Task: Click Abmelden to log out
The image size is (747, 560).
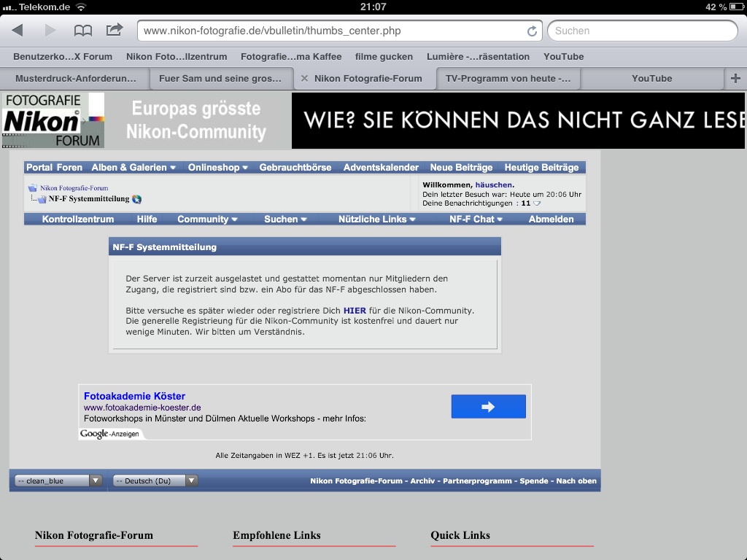Action: (x=551, y=219)
